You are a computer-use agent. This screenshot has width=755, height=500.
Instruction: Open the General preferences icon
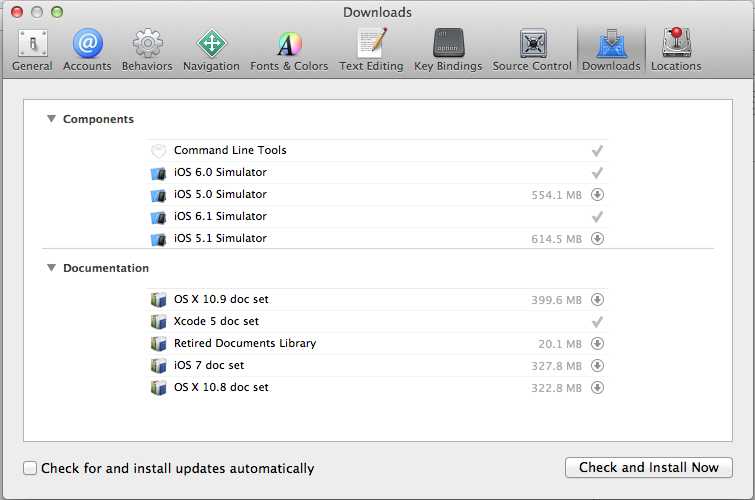point(33,43)
